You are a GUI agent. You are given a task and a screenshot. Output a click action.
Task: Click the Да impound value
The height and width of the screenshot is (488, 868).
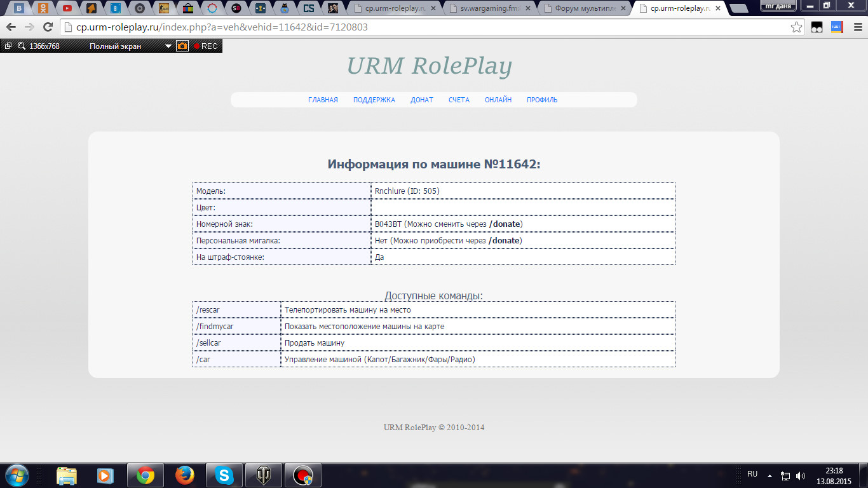click(379, 257)
